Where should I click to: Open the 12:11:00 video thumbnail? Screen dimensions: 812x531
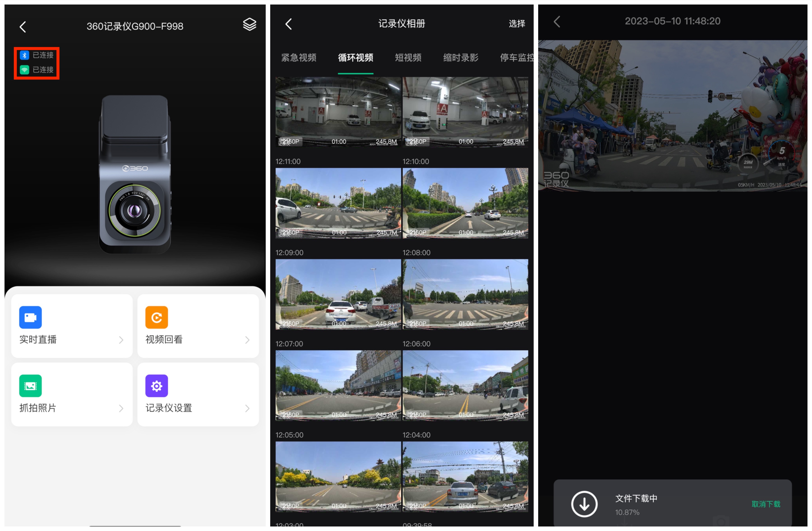[338, 203]
